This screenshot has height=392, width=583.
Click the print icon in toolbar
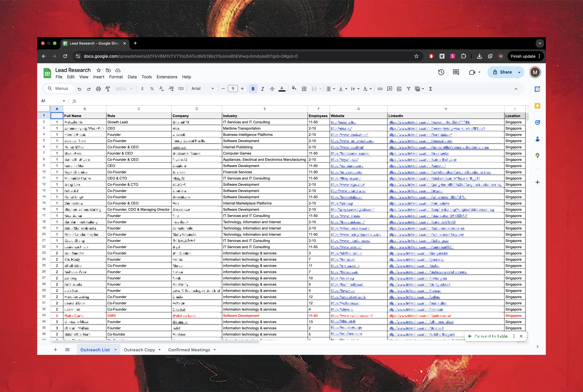98,89
